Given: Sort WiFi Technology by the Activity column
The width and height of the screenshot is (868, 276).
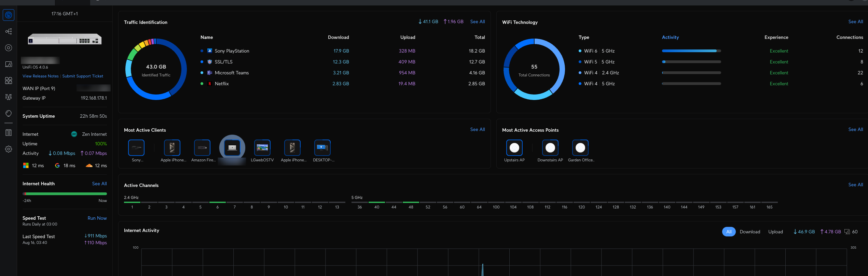Looking at the screenshot, I should 670,37.
